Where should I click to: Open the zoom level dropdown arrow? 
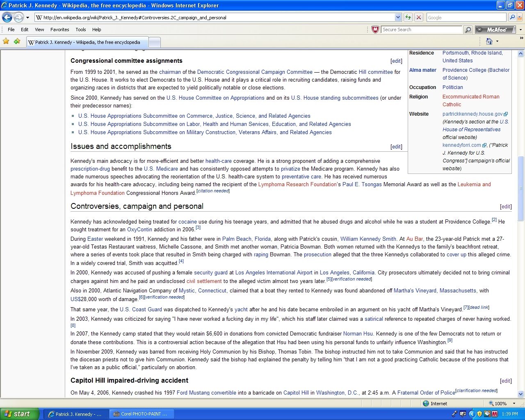tap(514, 404)
